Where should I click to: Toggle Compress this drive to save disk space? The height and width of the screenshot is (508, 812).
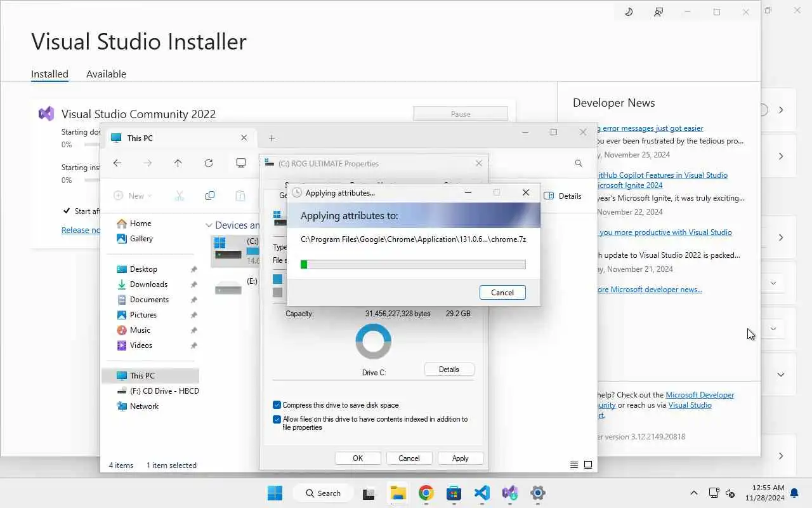(x=277, y=405)
